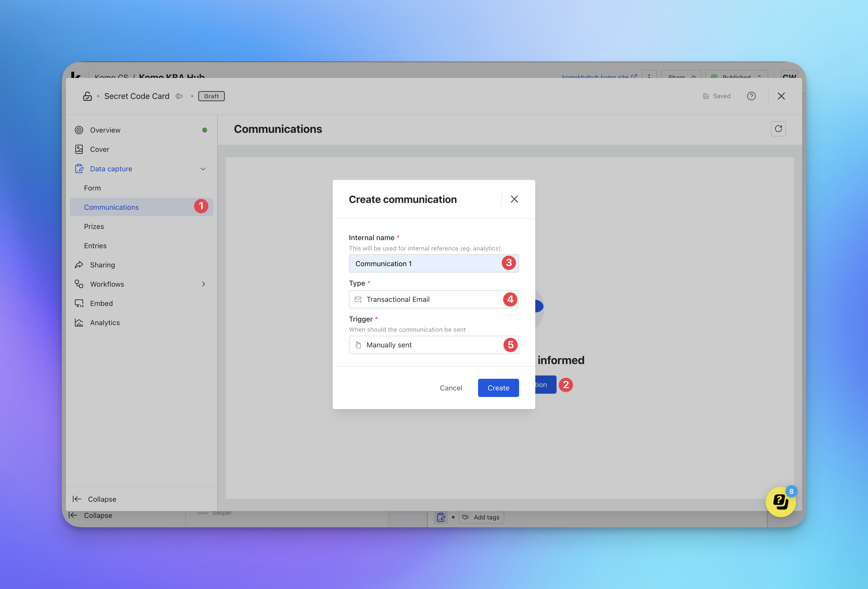This screenshot has width=868, height=589.
Task: Collapse the Data capture section chevron
Action: point(203,169)
